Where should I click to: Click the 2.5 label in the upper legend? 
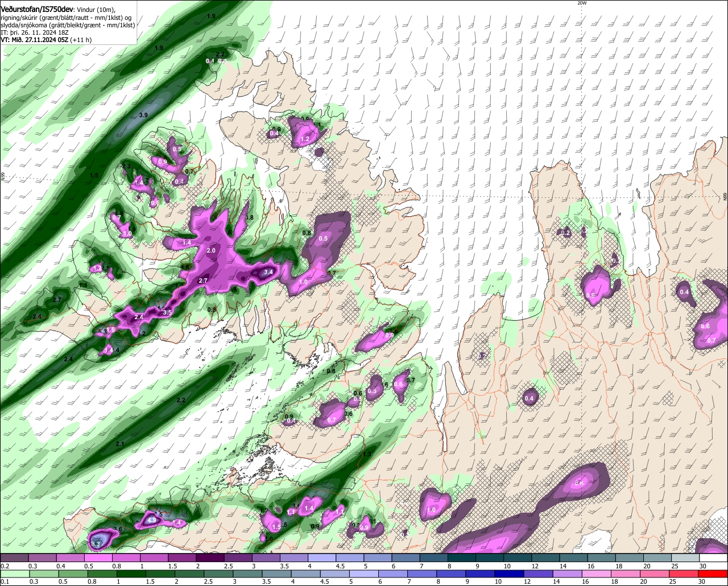228,566
